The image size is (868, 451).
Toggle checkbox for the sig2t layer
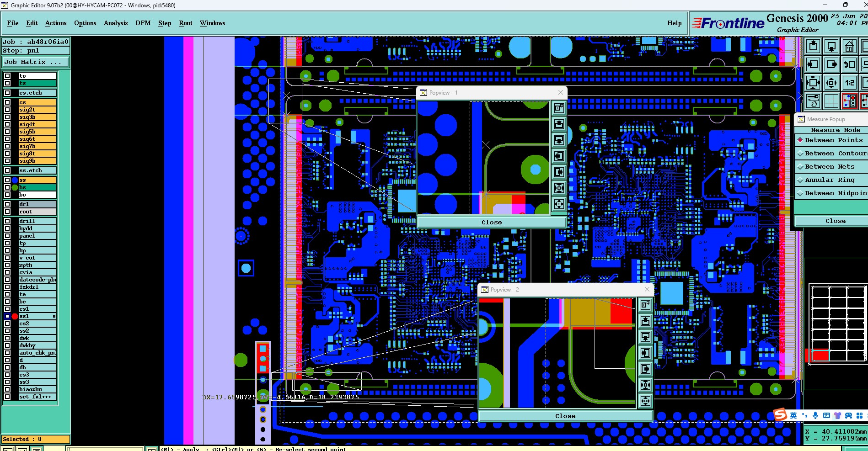[7, 110]
